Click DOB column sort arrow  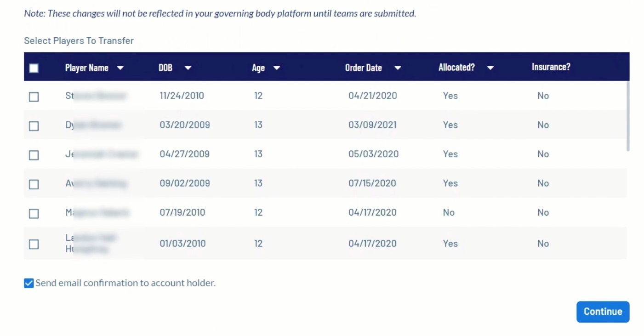188,68
